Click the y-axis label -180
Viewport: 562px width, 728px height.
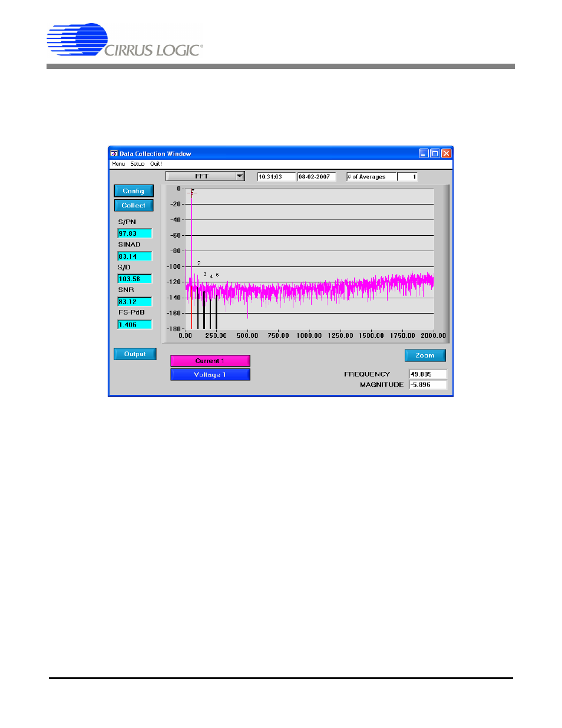[174, 329]
